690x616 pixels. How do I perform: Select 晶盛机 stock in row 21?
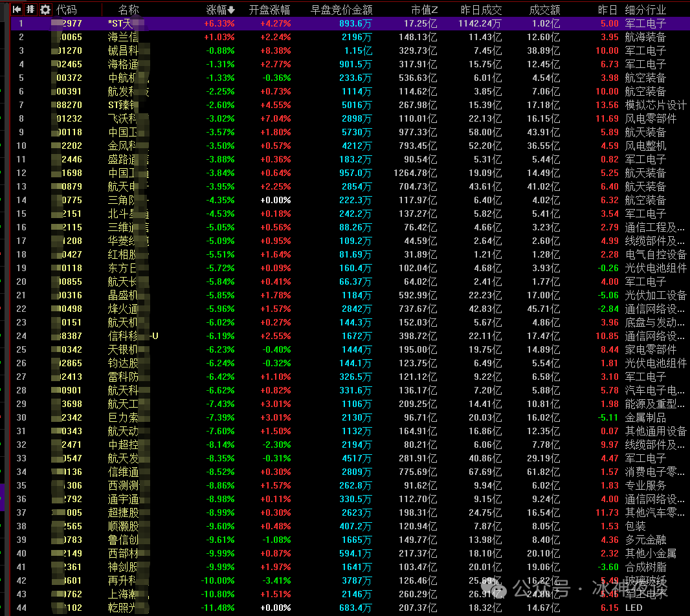(x=123, y=295)
